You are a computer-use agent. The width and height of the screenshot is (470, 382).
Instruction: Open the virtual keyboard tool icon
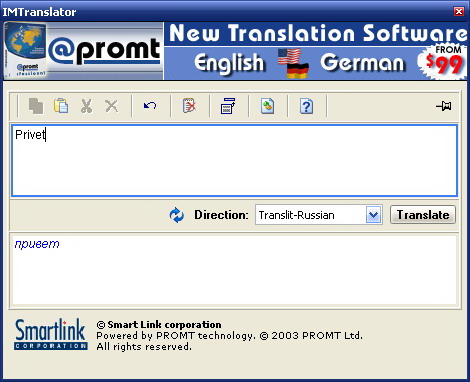tap(228, 106)
